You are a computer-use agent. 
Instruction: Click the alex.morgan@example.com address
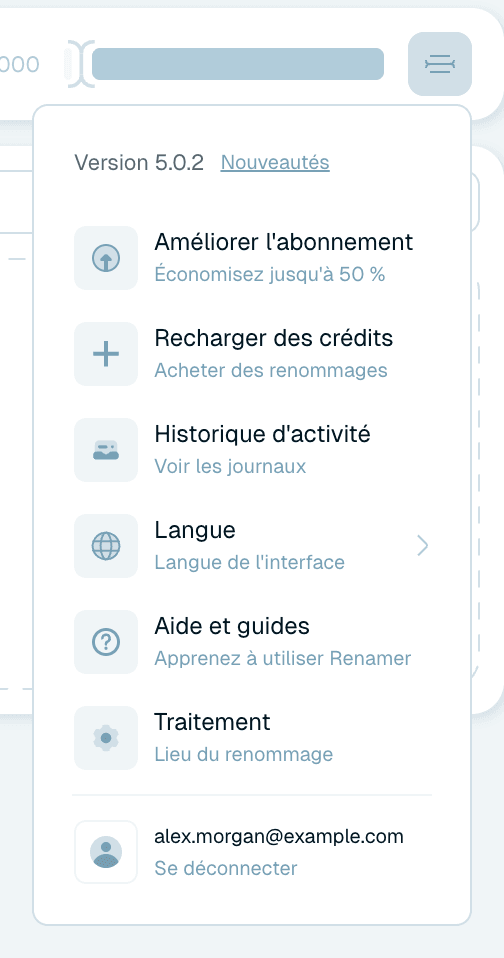[279, 836]
